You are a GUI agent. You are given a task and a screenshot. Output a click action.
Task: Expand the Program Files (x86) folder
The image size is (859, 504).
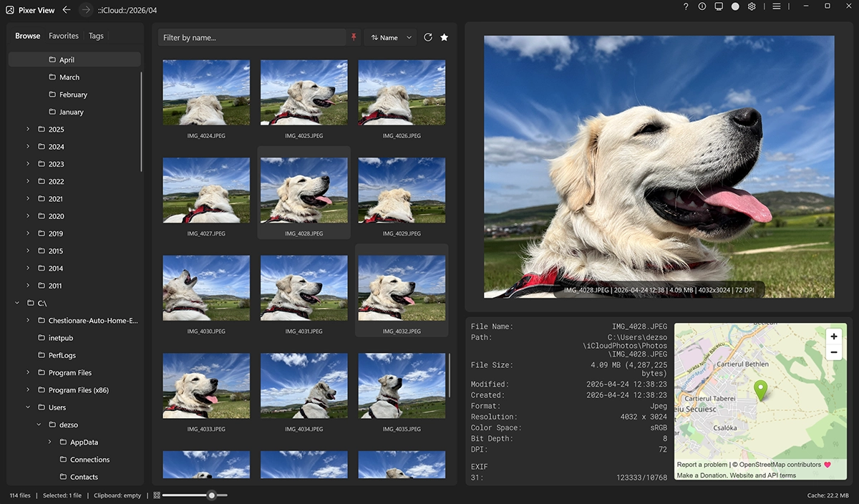point(28,390)
